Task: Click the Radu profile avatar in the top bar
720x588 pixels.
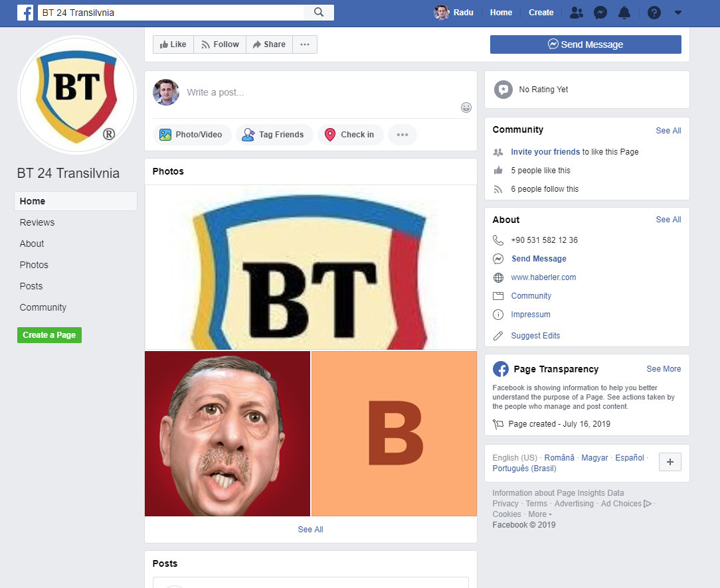Action: coord(441,13)
